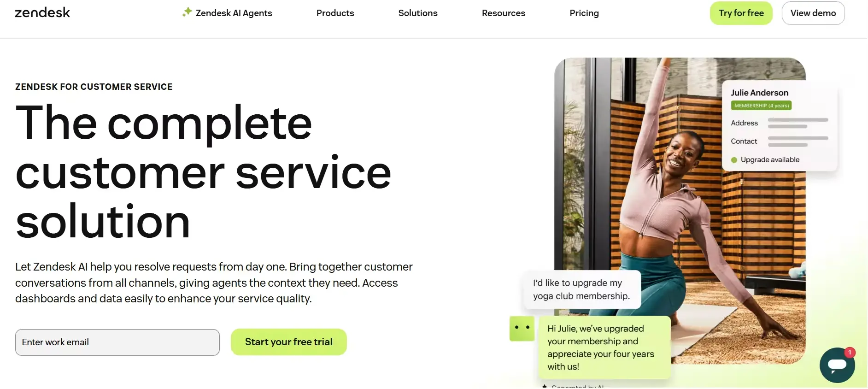Start your free trial
This screenshot has height=389, width=868.
288,342
